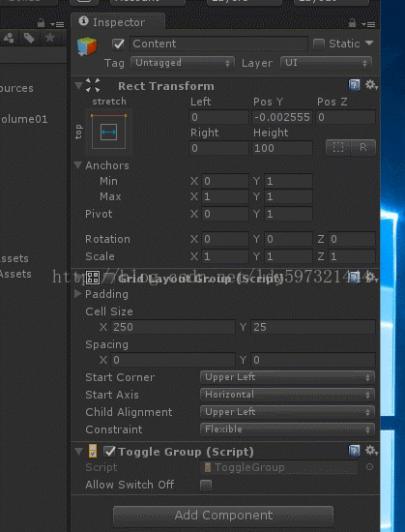Image resolution: width=405 pixels, height=532 pixels.
Task: Click the Add Component button
Action: pyautogui.click(x=223, y=516)
